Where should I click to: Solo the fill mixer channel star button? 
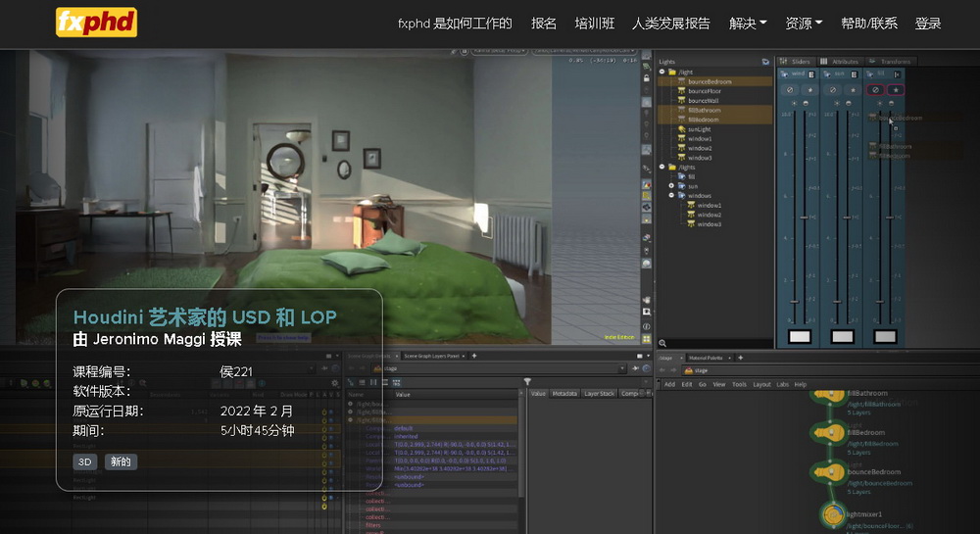coord(896,90)
